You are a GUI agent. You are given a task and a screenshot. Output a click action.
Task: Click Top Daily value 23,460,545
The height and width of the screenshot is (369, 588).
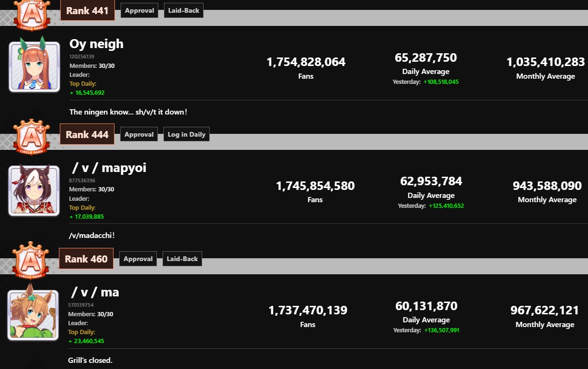point(86,341)
